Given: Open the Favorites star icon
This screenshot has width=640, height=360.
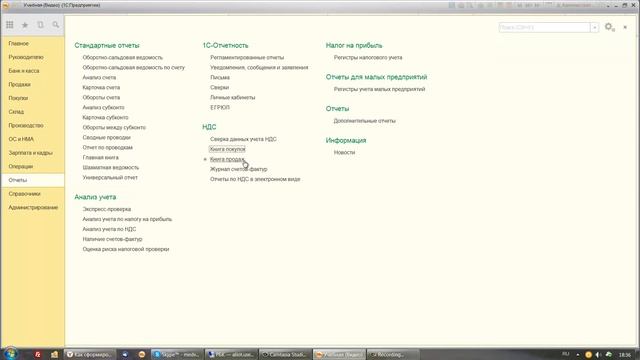Looking at the screenshot, I should [x=25, y=25].
